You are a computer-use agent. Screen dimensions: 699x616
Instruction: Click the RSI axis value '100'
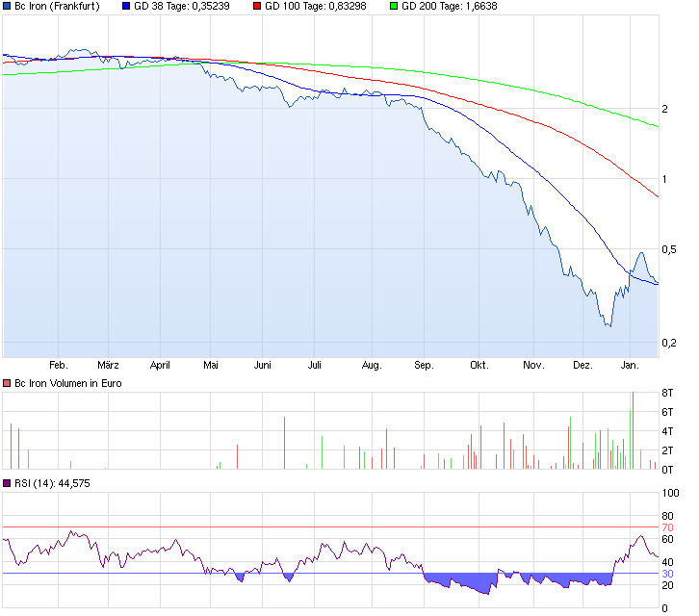point(670,493)
